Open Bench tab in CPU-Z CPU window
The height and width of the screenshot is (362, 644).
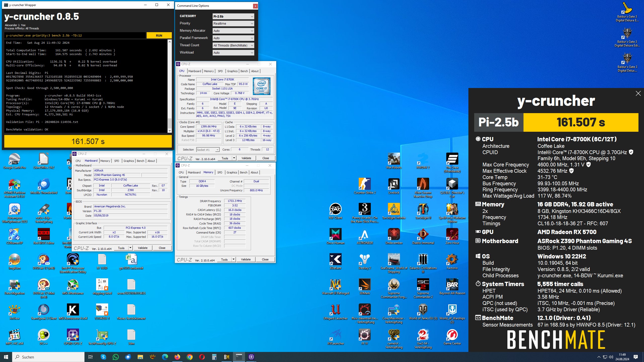[x=244, y=71]
